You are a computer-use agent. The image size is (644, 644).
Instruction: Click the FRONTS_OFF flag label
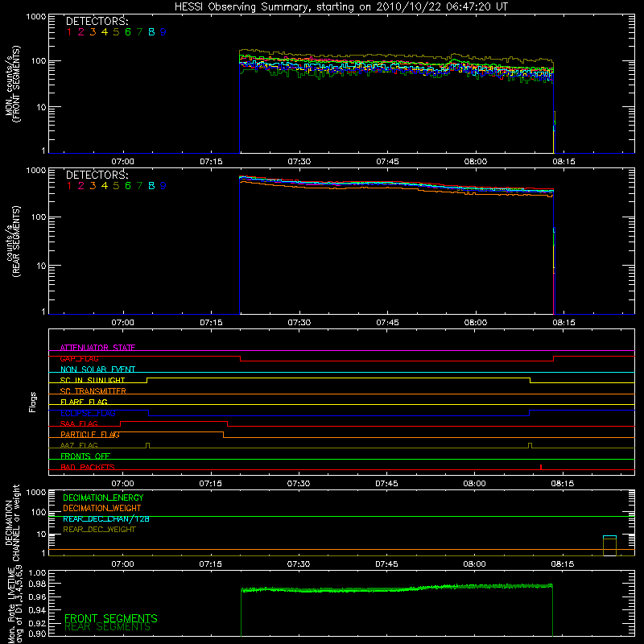(85, 456)
